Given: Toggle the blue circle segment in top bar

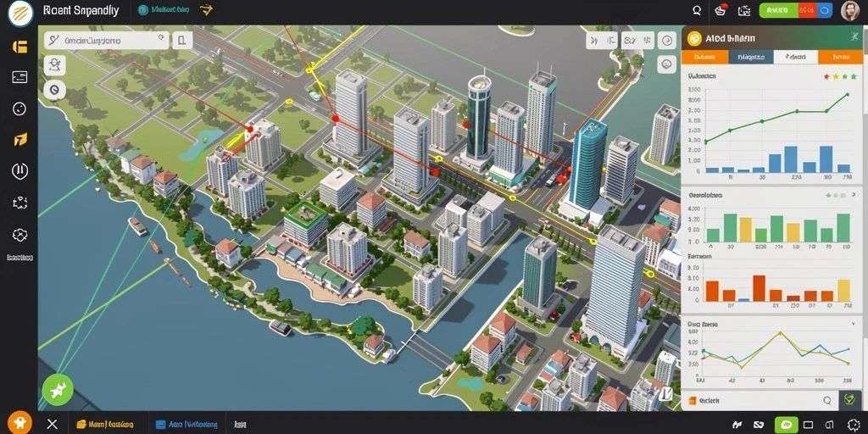Looking at the screenshot, I should [824, 10].
